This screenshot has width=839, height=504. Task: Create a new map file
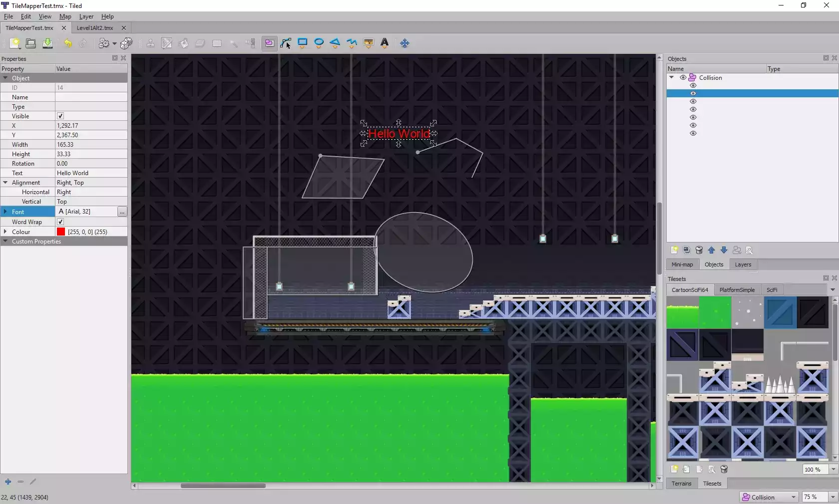pos(15,43)
